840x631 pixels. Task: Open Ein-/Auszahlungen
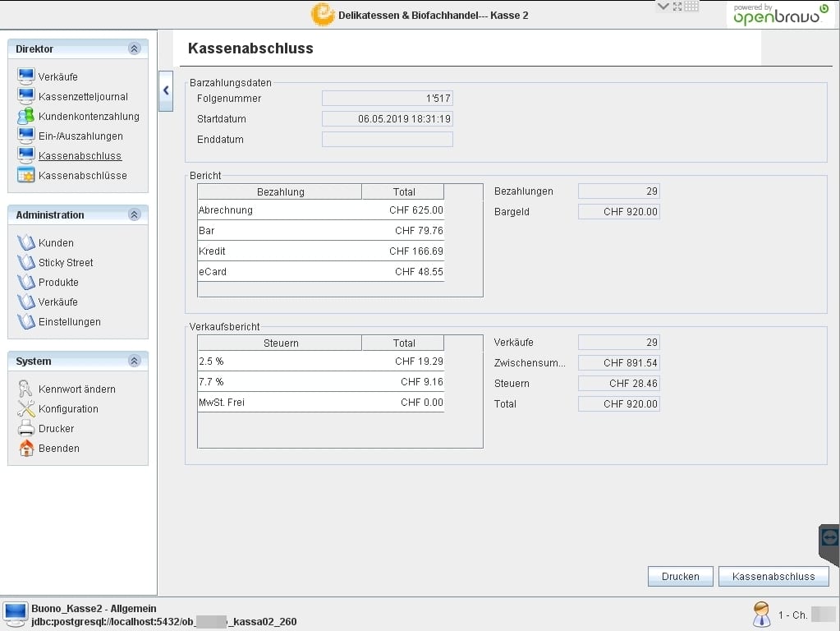[80, 136]
